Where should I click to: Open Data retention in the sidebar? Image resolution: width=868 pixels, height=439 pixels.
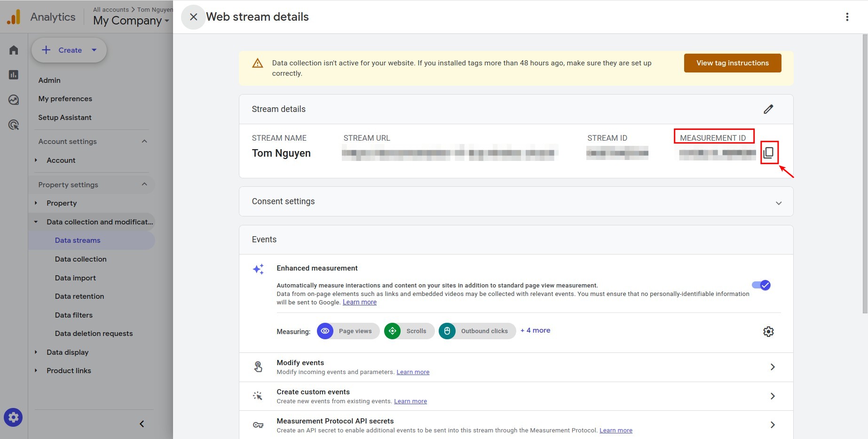coord(79,296)
